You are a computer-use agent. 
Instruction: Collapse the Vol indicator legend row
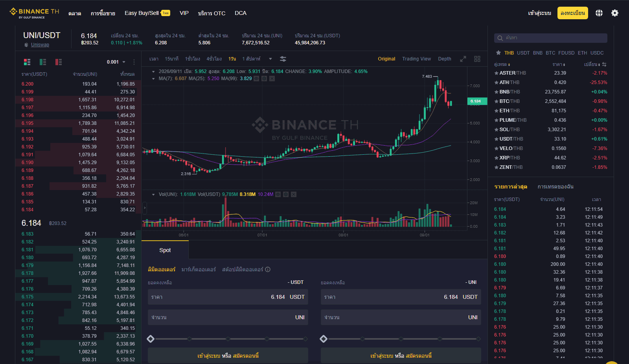pos(153,194)
